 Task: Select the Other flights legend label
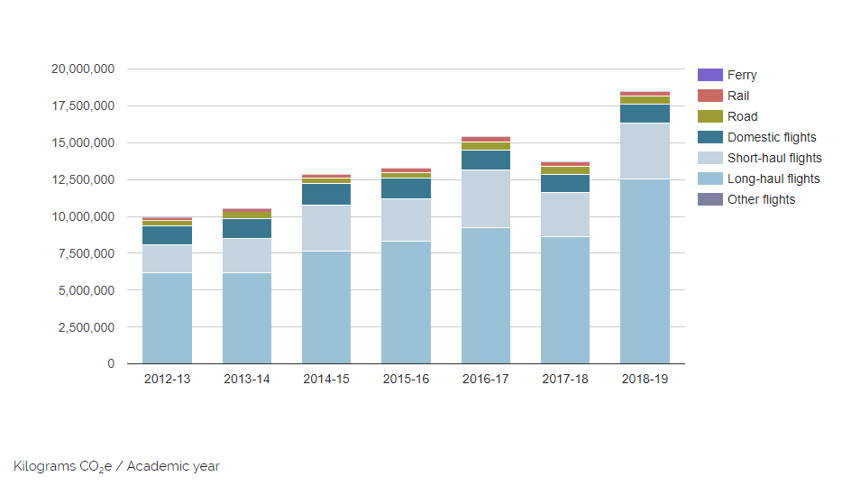click(x=761, y=199)
